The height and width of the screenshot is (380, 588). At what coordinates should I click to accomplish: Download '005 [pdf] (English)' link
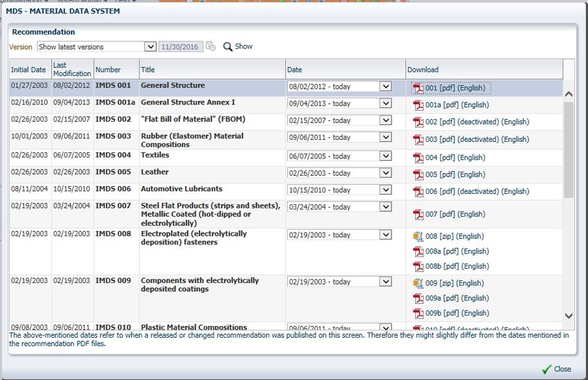point(455,174)
